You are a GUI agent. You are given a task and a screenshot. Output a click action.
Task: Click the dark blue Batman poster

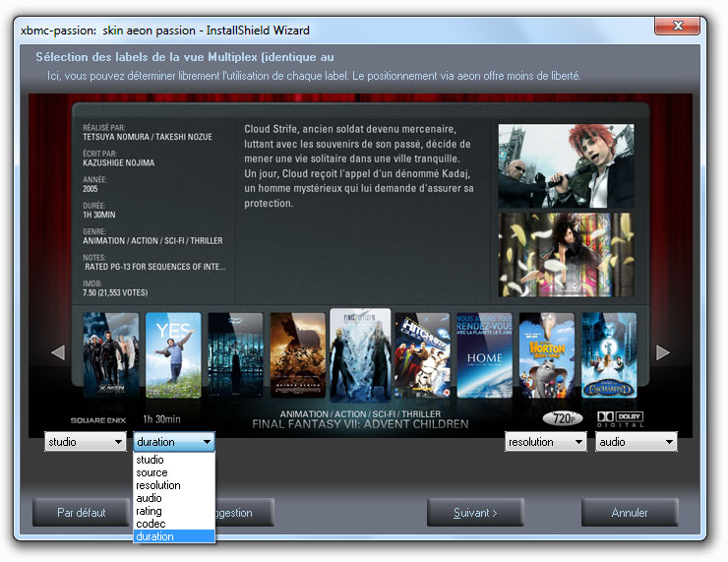tap(235, 355)
